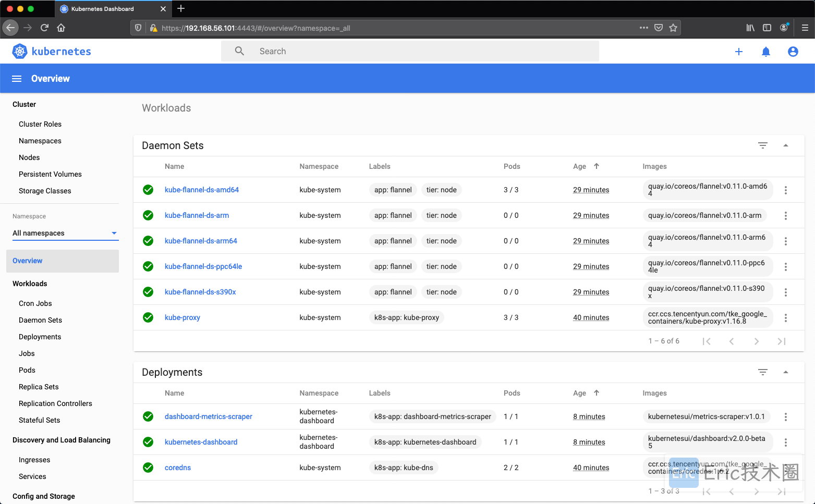The width and height of the screenshot is (815, 504).
Task: Open actions menu for kube-proxy row
Action: pyautogui.click(x=786, y=318)
